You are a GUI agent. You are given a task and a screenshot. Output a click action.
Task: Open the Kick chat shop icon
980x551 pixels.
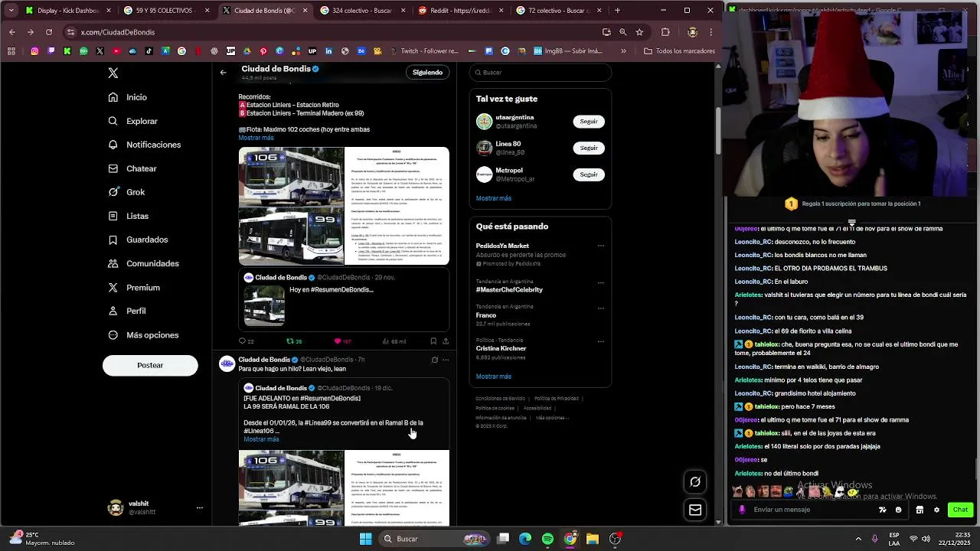(920, 510)
